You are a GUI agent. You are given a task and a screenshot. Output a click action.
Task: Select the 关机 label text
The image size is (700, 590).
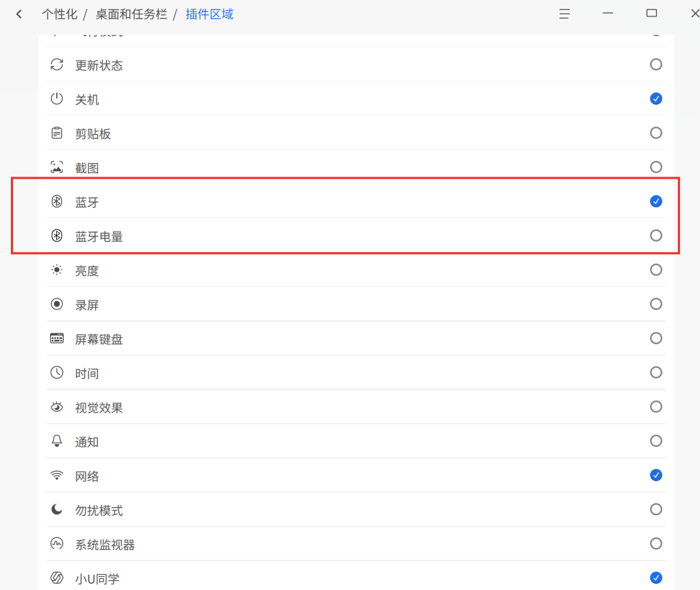86,99
